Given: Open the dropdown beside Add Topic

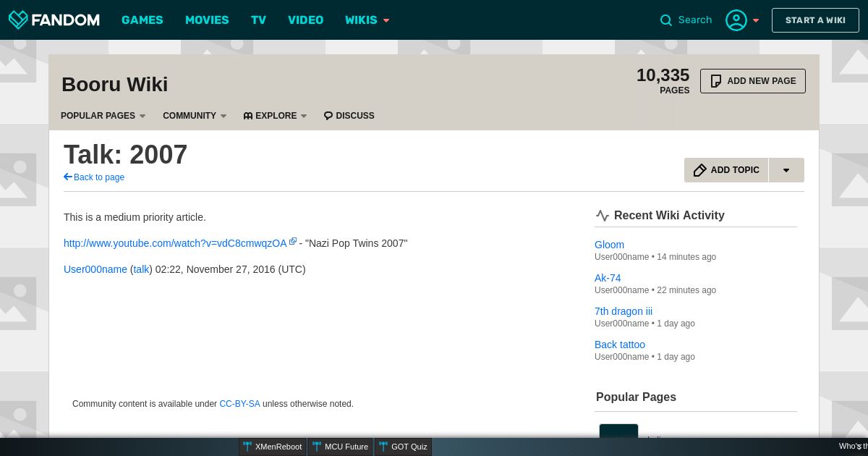Looking at the screenshot, I should (786, 170).
